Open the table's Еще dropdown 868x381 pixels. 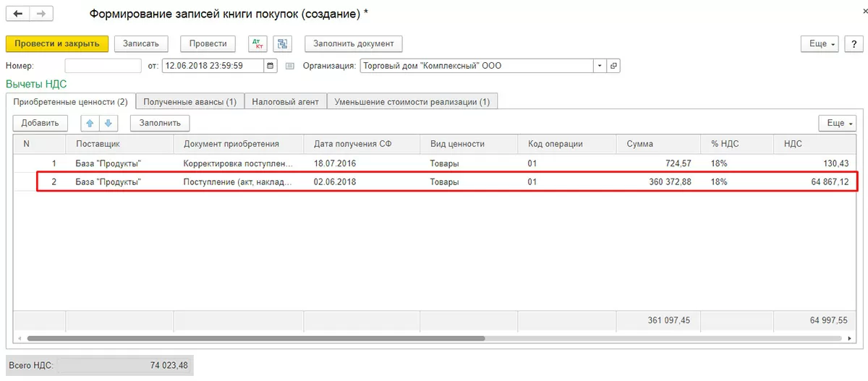[839, 123]
